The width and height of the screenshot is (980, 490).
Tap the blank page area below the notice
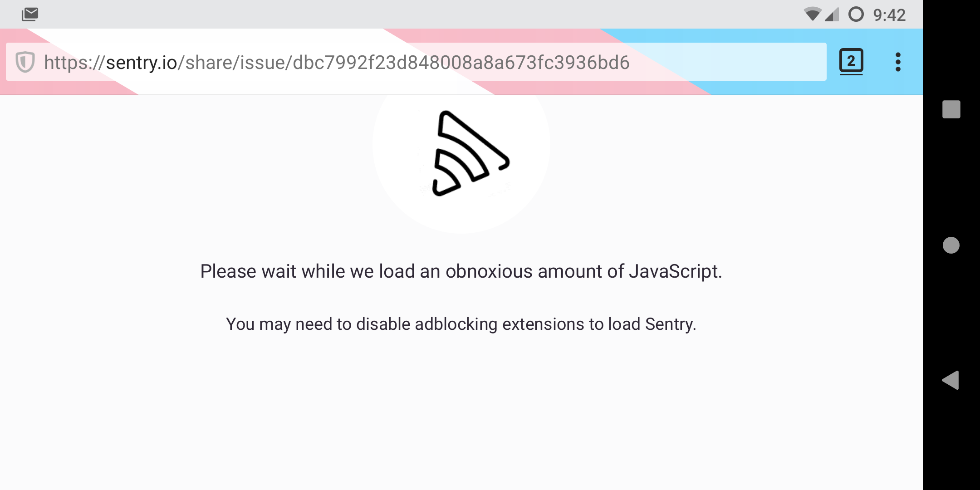click(461, 417)
